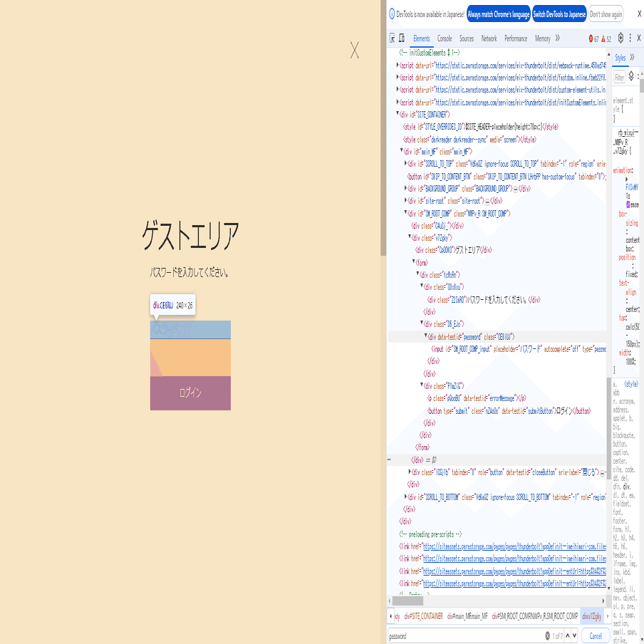This screenshot has width=644, height=644.
Task: Jump to next search result arrow
Action: pyautogui.click(x=574, y=635)
